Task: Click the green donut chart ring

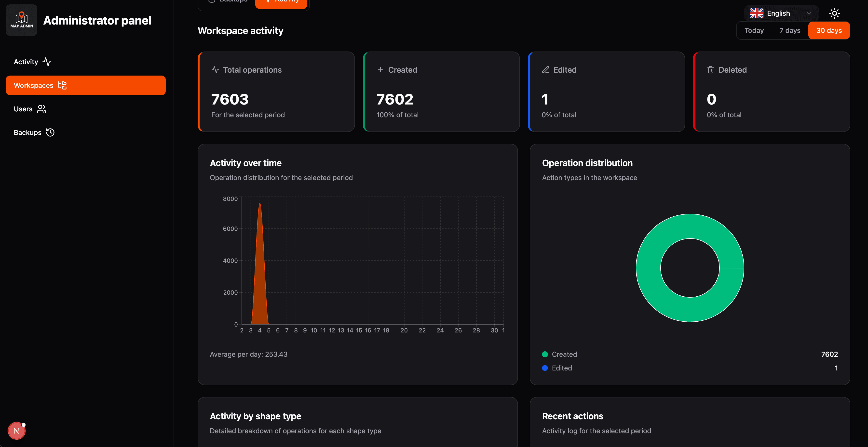Action: point(649,268)
